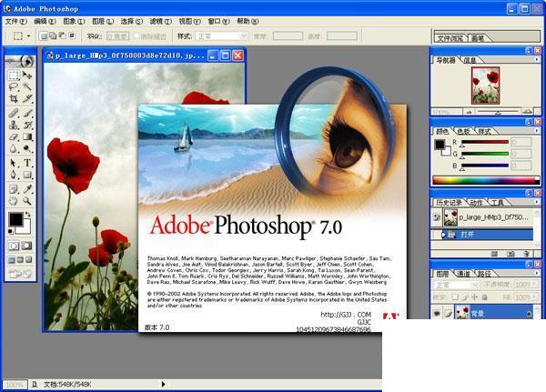This screenshot has height=392, width=546.
Task: Select the Move tool
Action: 27,75
